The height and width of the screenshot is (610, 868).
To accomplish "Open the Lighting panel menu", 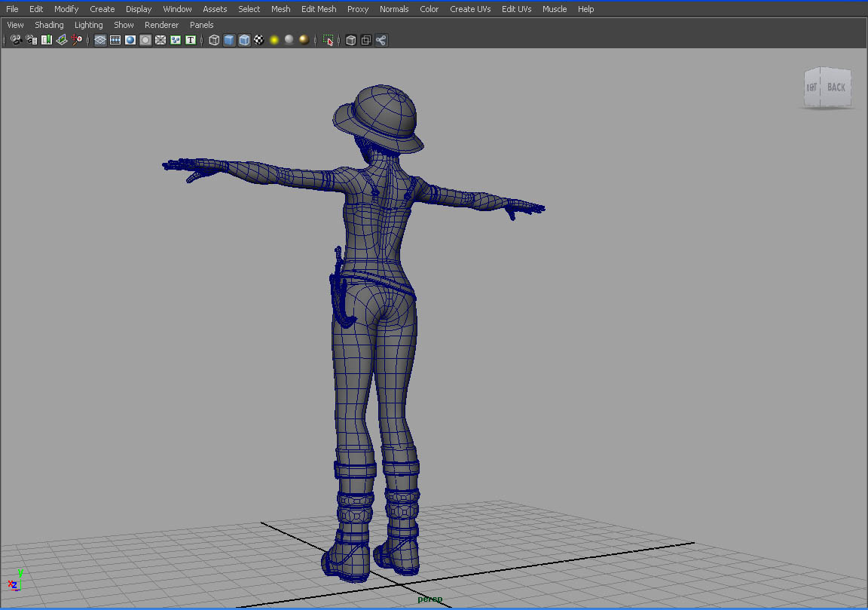I will pos(89,25).
